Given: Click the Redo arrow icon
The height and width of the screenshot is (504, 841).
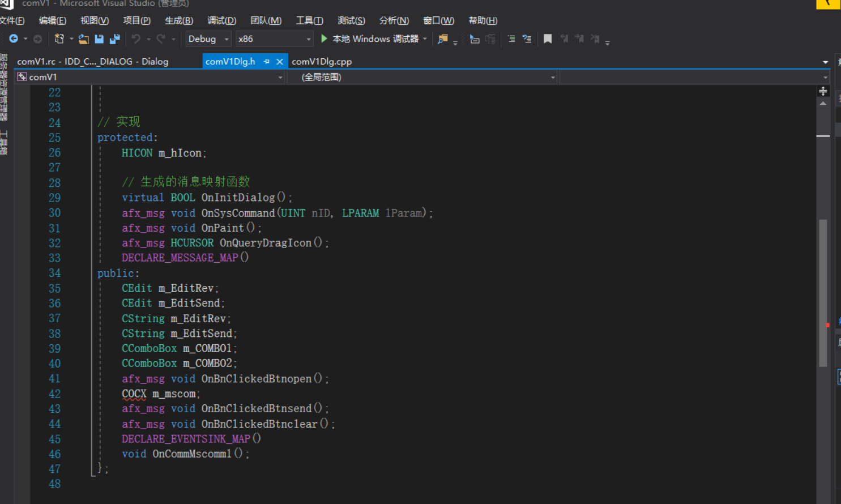Looking at the screenshot, I should [161, 39].
